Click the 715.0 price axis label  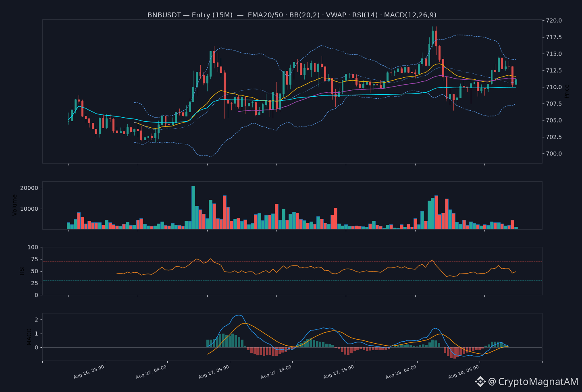tap(554, 54)
